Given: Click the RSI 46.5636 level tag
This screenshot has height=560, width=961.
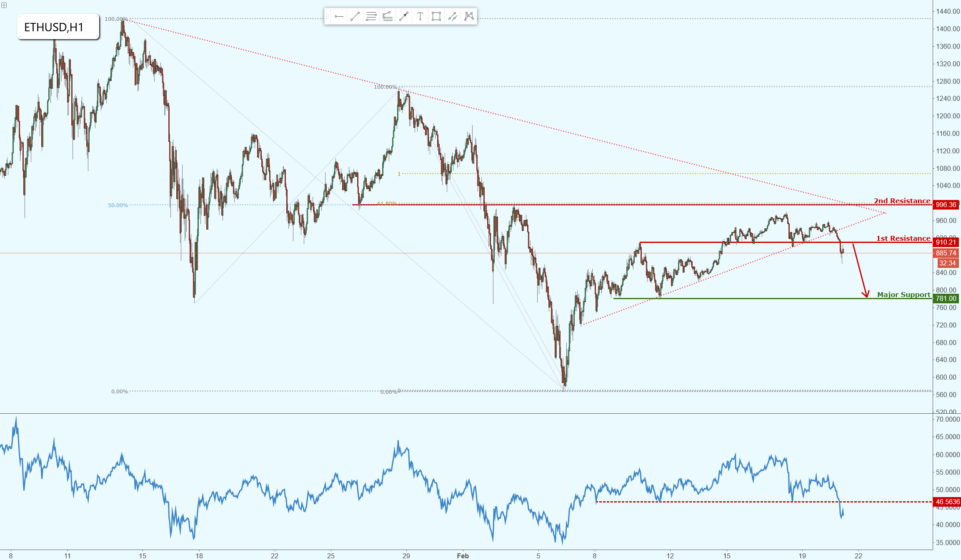Looking at the screenshot, I should tap(947, 502).
